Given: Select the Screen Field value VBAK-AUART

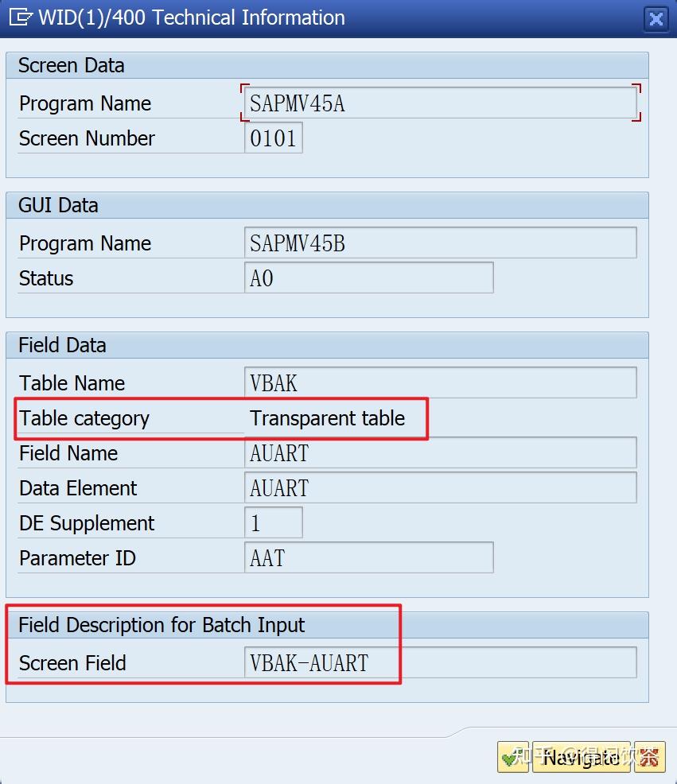Looking at the screenshot, I should click(x=439, y=663).
